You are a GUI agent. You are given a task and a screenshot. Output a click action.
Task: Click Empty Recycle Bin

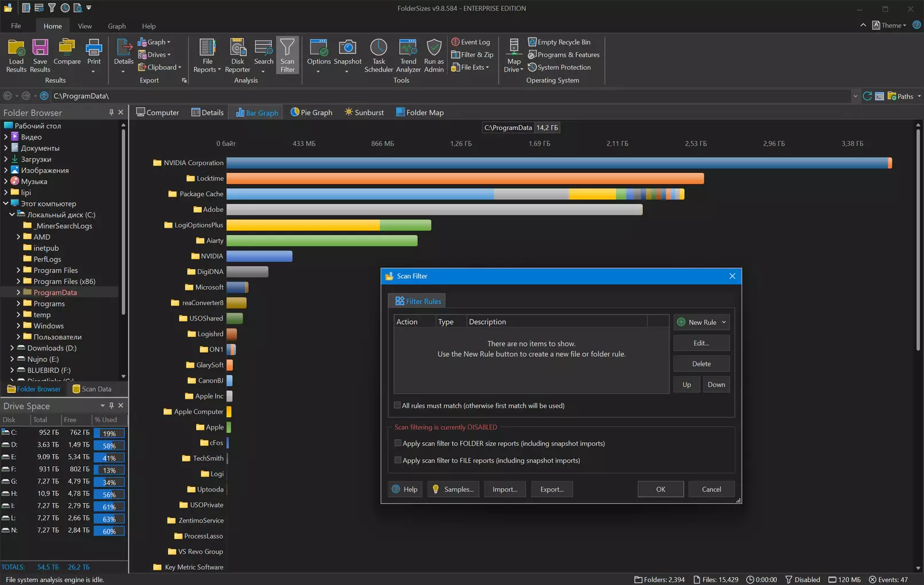pos(559,42)
